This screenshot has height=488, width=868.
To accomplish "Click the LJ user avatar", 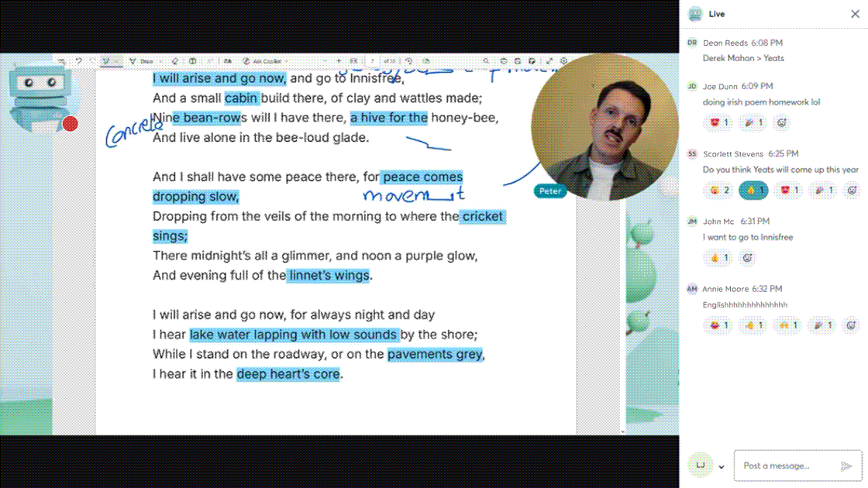I will tap(701, 466).
